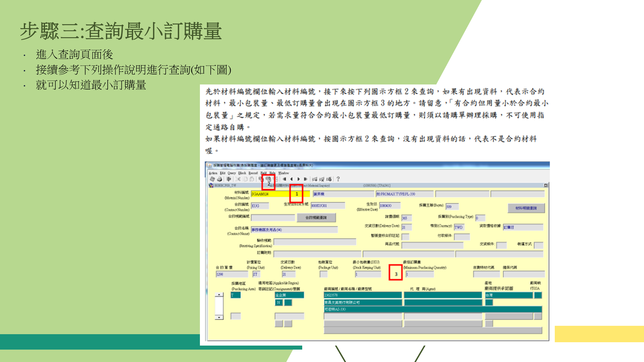Go to the next record arrow
The width and height of the screenshot is (644, 362).
coord(299,179)
